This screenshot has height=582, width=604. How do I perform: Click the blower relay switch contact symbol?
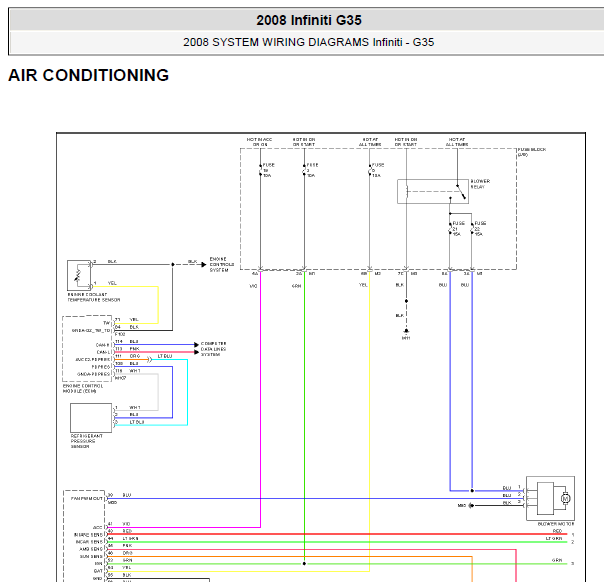pyautogui.click(x=461, y=191)
